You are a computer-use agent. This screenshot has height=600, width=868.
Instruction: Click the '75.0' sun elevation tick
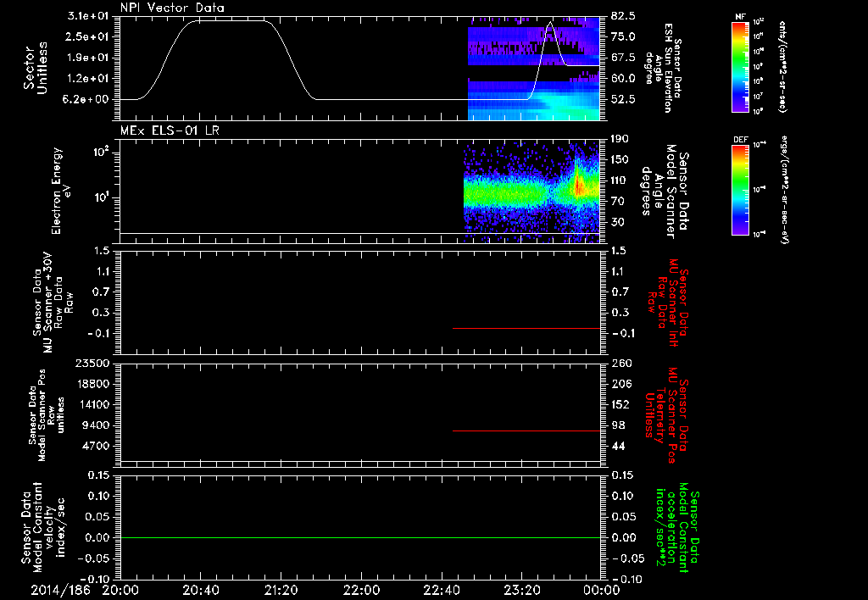coord(624,36)
